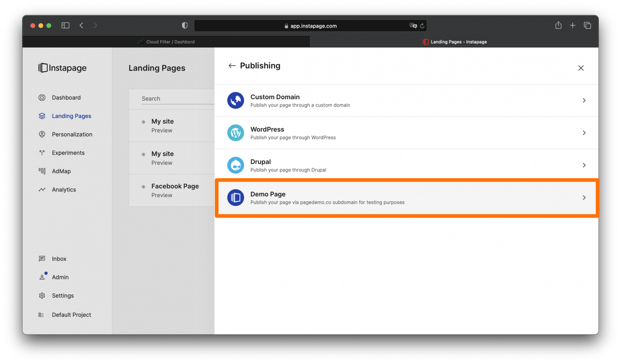Click the Dashboard sidebar icon

(x=42, y=98)
